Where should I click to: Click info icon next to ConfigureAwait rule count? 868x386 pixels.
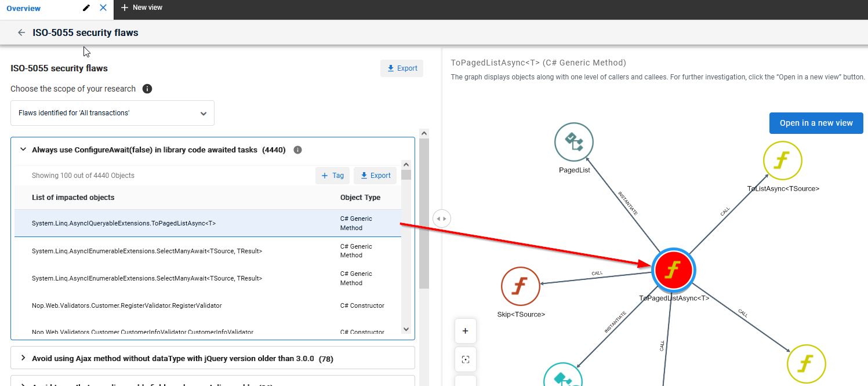[x=297, y=150]
